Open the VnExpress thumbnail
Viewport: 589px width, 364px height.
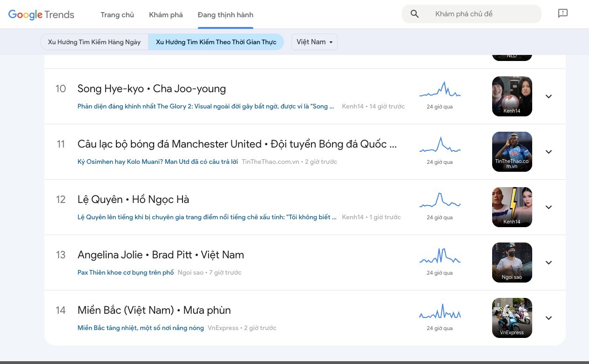(512, 318)
